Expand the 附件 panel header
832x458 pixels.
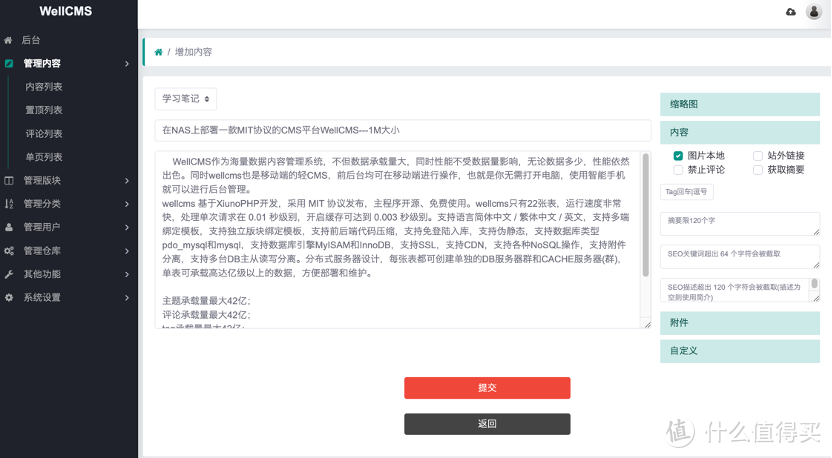740,323
